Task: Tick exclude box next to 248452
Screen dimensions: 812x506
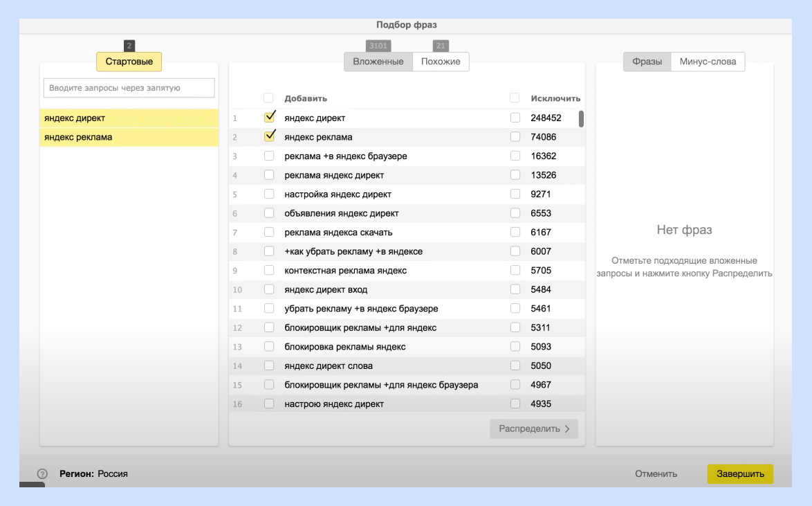Action: click(x=515, y=118)
